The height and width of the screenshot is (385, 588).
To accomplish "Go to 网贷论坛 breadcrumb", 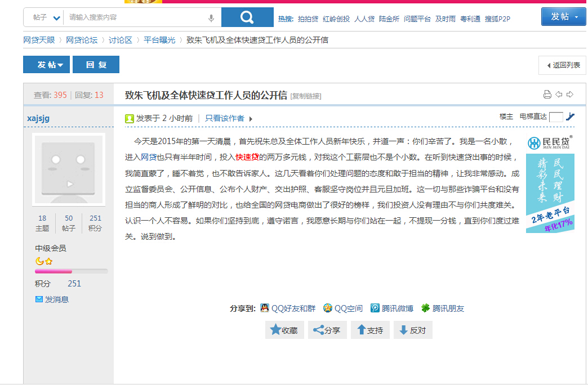I will point(82,40).
